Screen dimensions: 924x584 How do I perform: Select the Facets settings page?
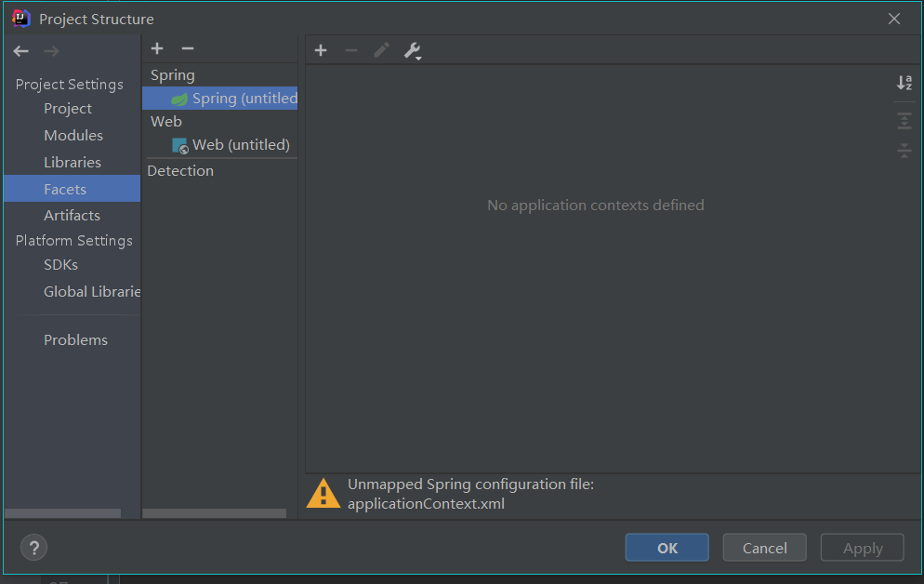(72, 189)
